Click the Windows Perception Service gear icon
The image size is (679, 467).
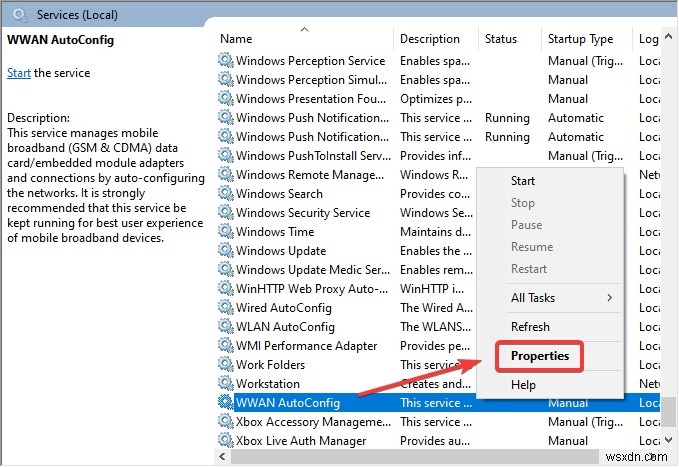(x=226, y=60)
